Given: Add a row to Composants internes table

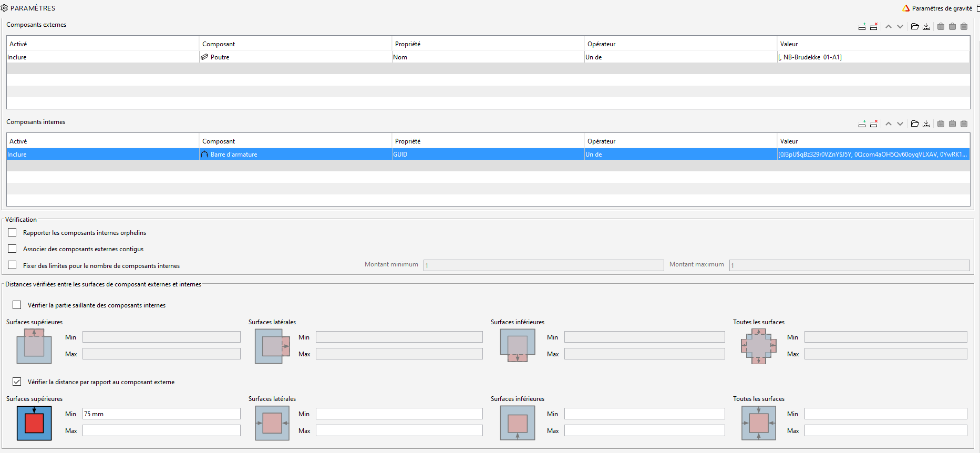Looking at the screenshot, I should (862, 123).
